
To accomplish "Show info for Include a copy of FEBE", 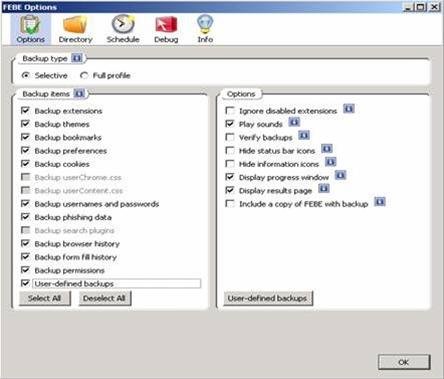I will 380,202.
